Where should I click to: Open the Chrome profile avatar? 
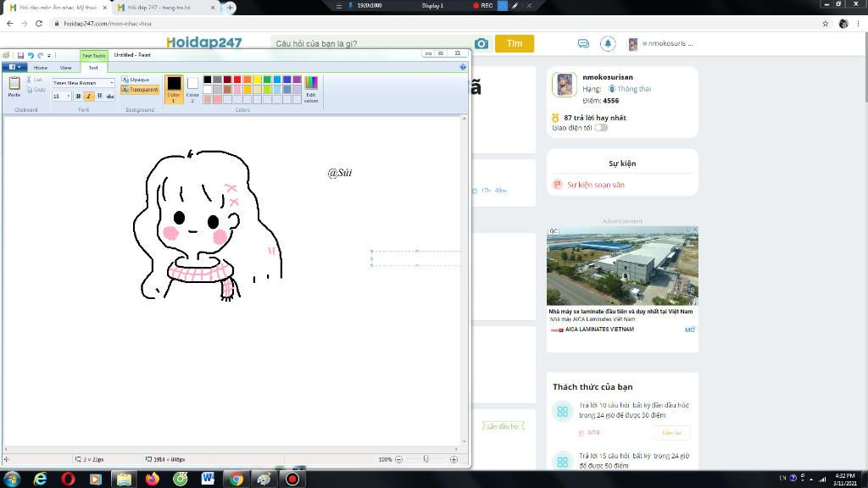click(843, 24)
